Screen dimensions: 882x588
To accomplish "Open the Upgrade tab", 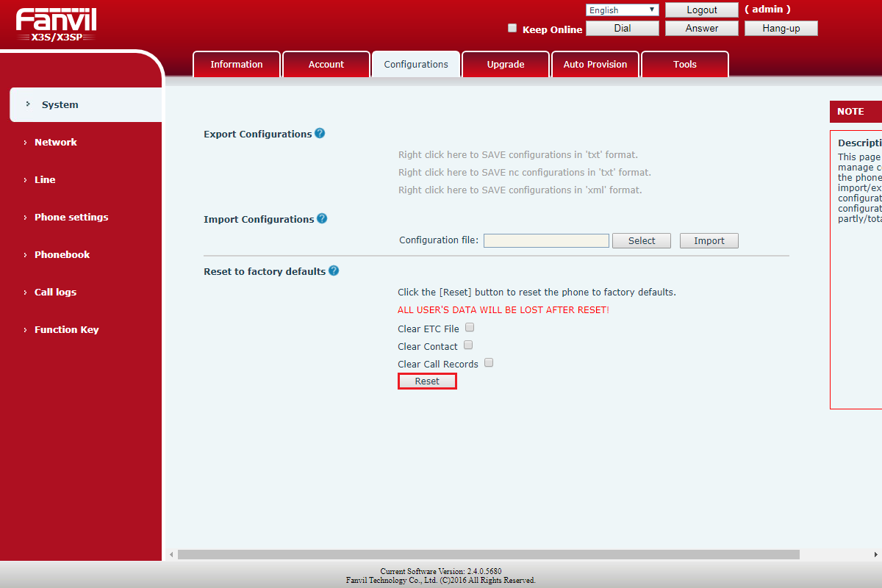I will coord(506,65).
